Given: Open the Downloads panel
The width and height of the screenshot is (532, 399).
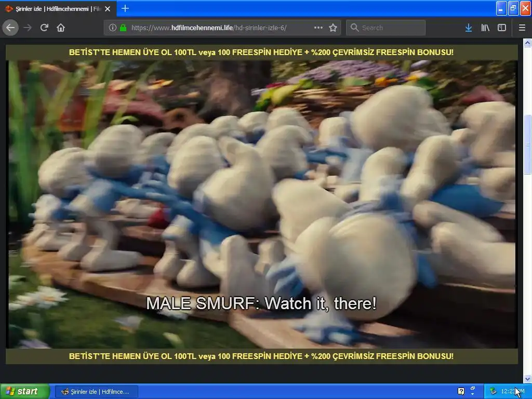Looking at the screenshot, I should [x=469, y=28].
